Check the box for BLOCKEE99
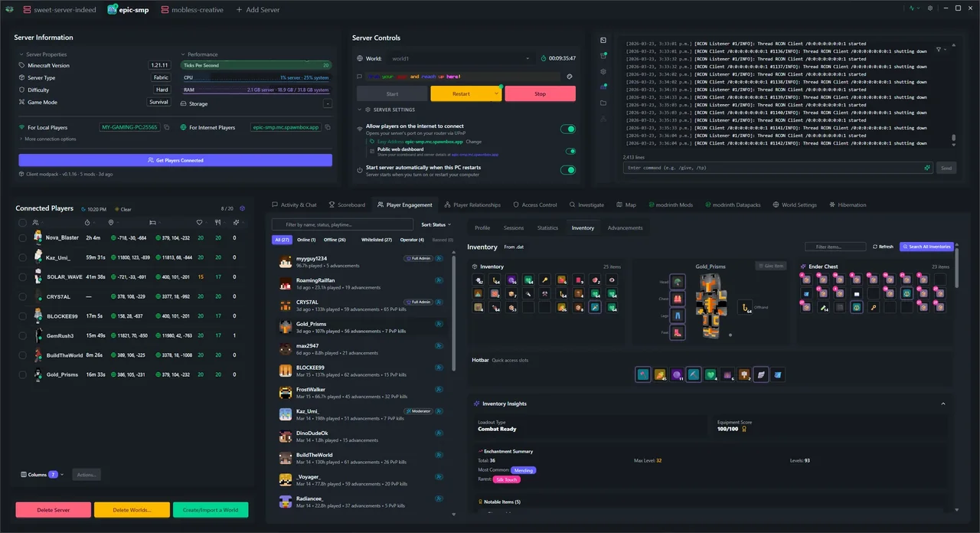This screenshot has height=533, width=980. click(x=23, y=316)
